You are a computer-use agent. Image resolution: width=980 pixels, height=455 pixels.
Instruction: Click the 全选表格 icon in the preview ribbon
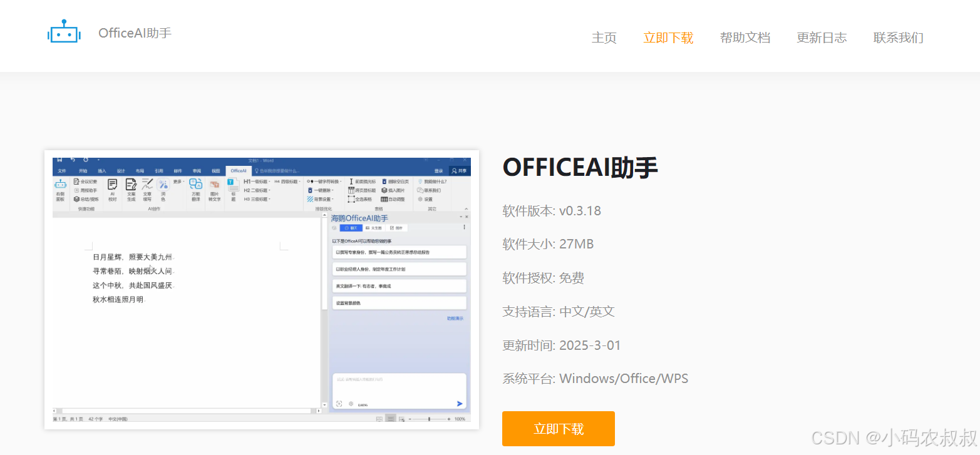tap(351, 199)
